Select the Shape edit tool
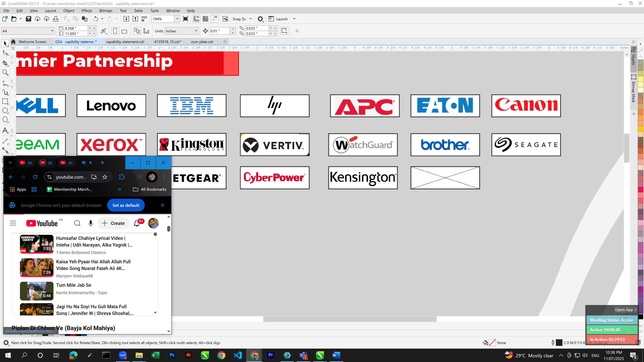Screen dimensions: 644x362 (x=5, y=53)
